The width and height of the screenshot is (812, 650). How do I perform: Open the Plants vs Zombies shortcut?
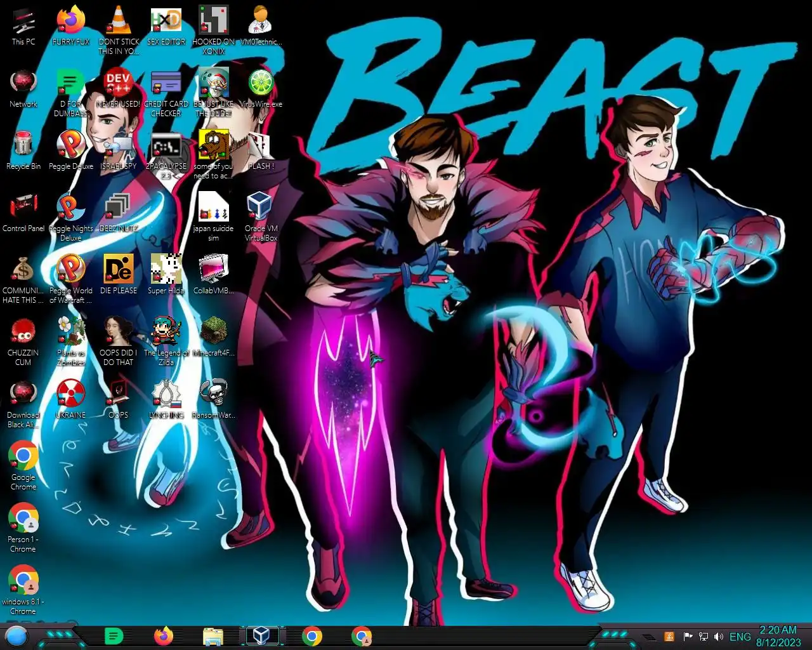pyautogui.click(x=71, y=342)
